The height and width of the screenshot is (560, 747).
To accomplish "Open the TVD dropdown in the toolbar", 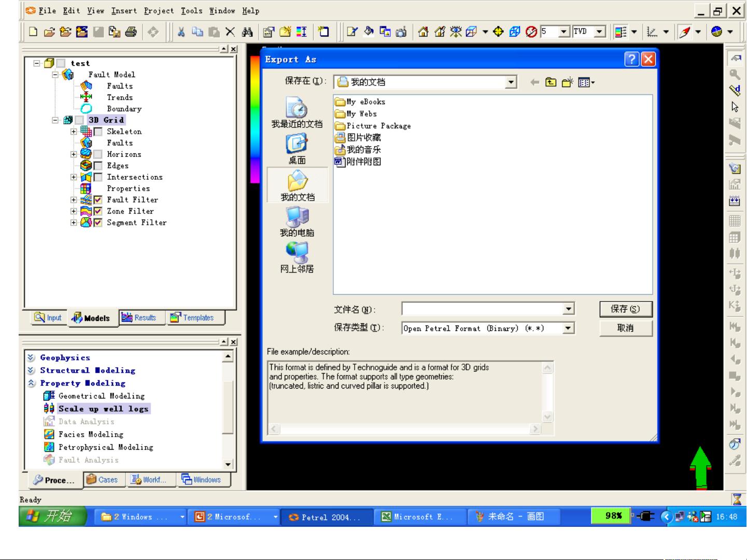I will coord(599,32).
